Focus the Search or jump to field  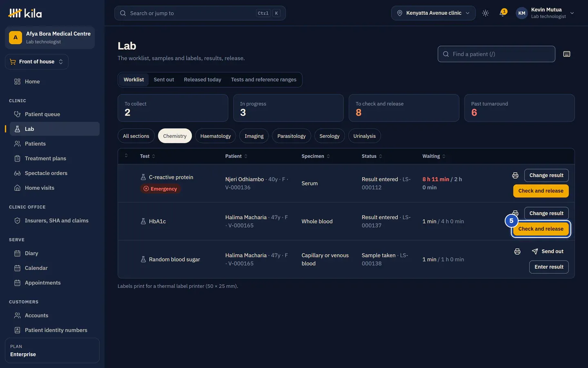(200, 13)
